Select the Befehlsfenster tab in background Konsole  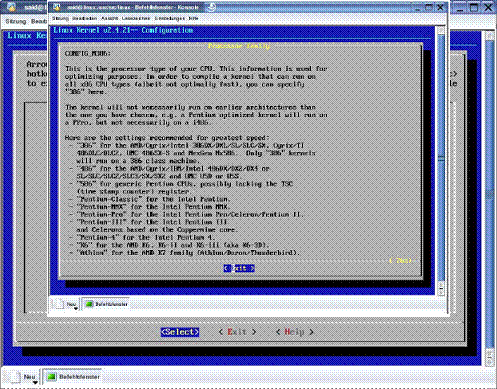click(73, 377)
